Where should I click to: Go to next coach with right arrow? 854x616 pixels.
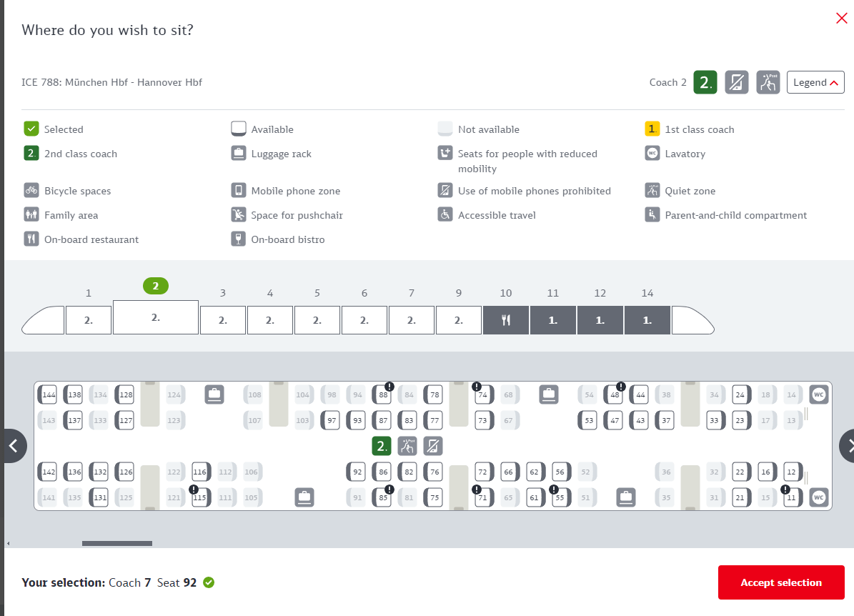tap(848, 446)
